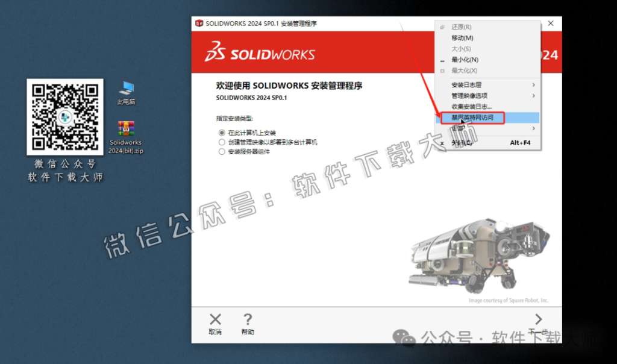Viewport: 617px width, 364px height.
Task: Select 安装服务器组件 installation type
Action: 222,151
